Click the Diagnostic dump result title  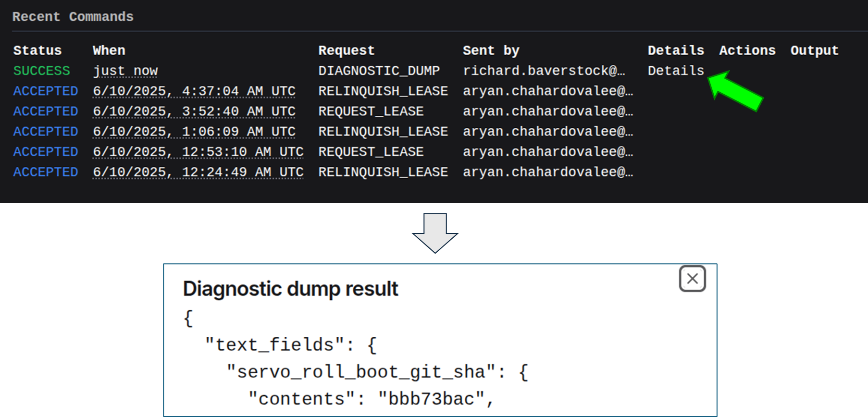[x=291, y=289]
